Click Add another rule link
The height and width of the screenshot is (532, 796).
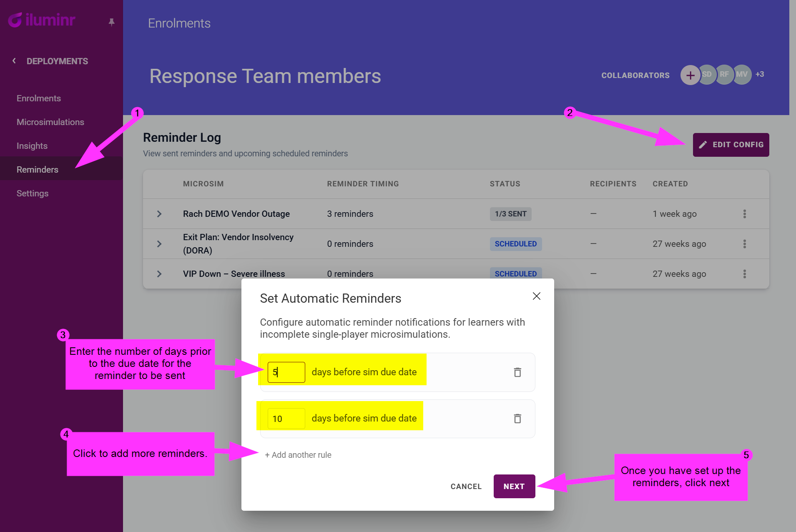coord(298,455)
